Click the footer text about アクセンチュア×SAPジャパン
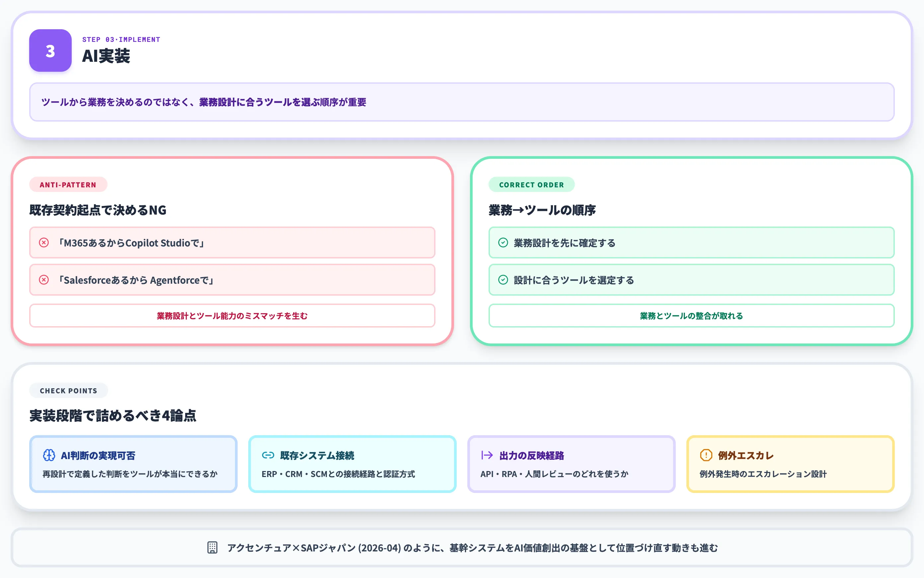 pos(473,548)
